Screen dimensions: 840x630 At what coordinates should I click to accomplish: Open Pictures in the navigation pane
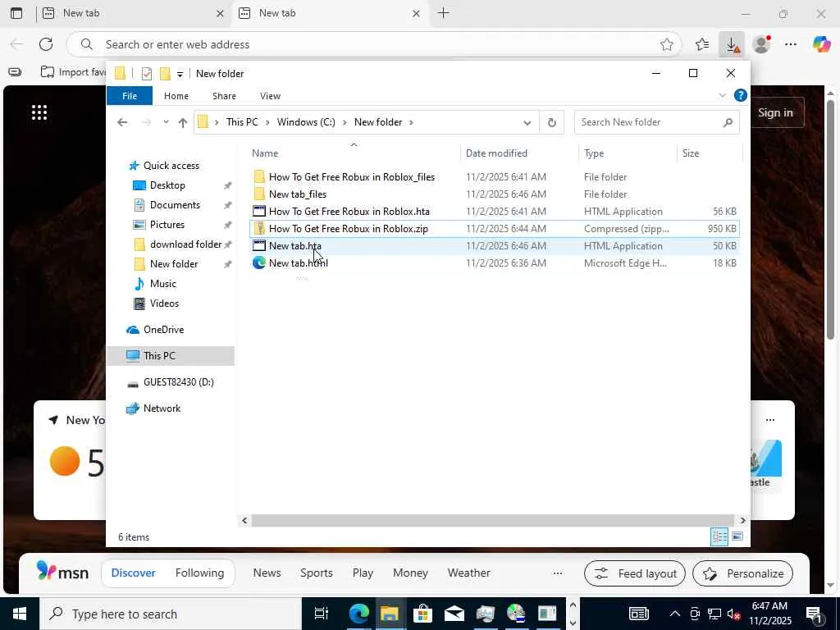[x=167, y=225]
